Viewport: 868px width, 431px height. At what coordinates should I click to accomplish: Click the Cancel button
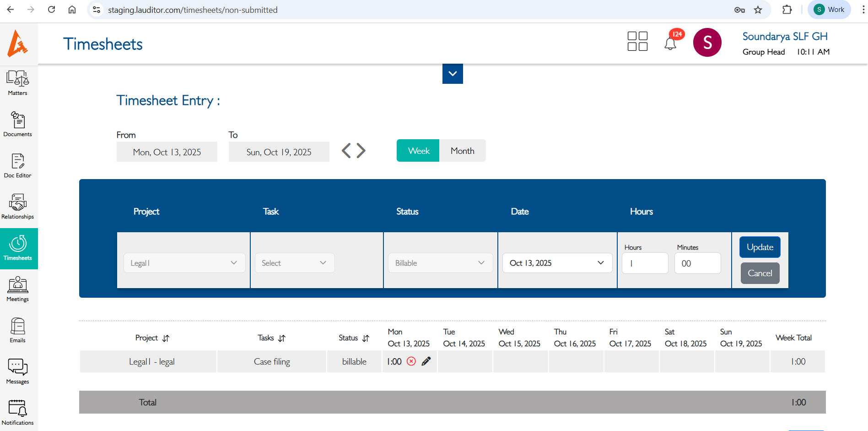(760, 273)
